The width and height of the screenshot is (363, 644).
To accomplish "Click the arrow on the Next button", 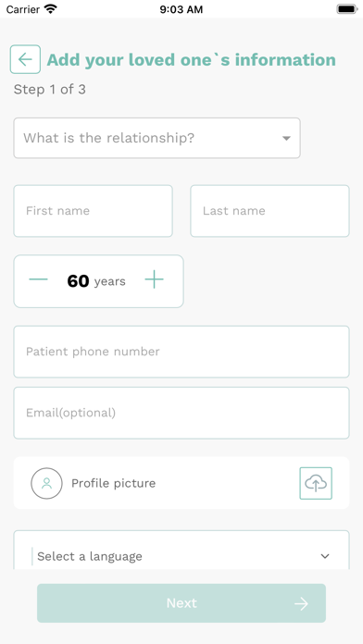I will (301, 603).
